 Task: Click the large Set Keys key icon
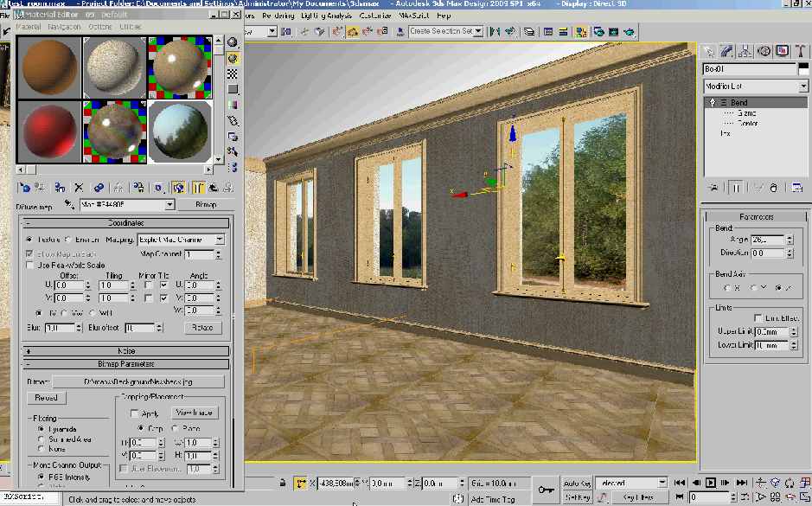[546, 490]
